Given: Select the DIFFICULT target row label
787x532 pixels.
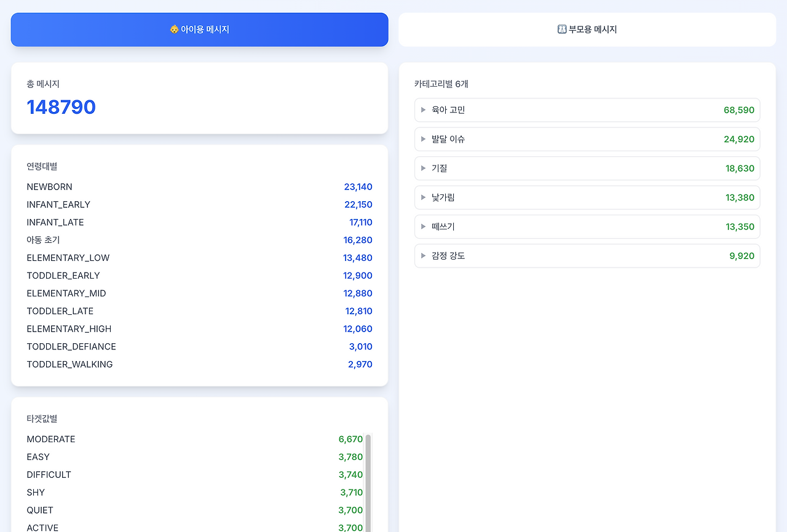Looking at the screenshot, I should pyautogui.click(x=49, y=475).
